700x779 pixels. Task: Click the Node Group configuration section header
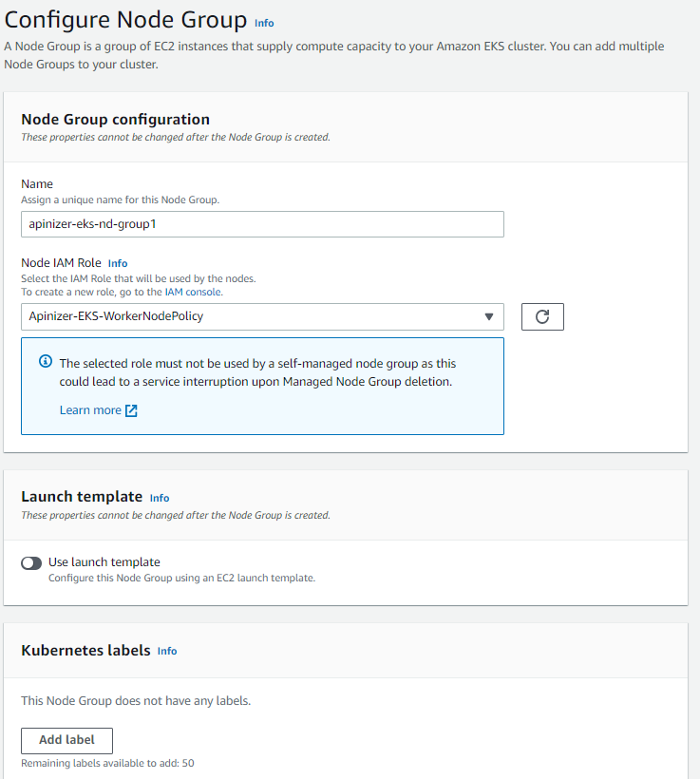click(114, 120)
